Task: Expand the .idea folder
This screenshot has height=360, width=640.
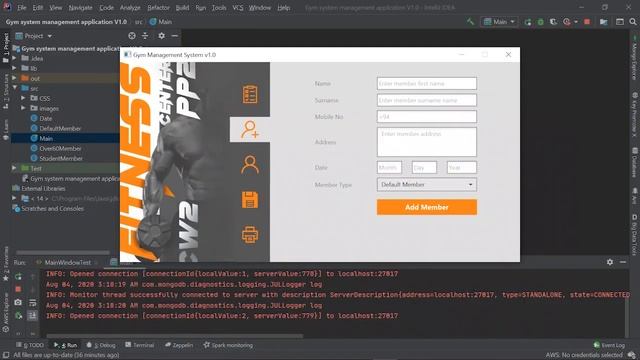Action: tap(15, 58)
